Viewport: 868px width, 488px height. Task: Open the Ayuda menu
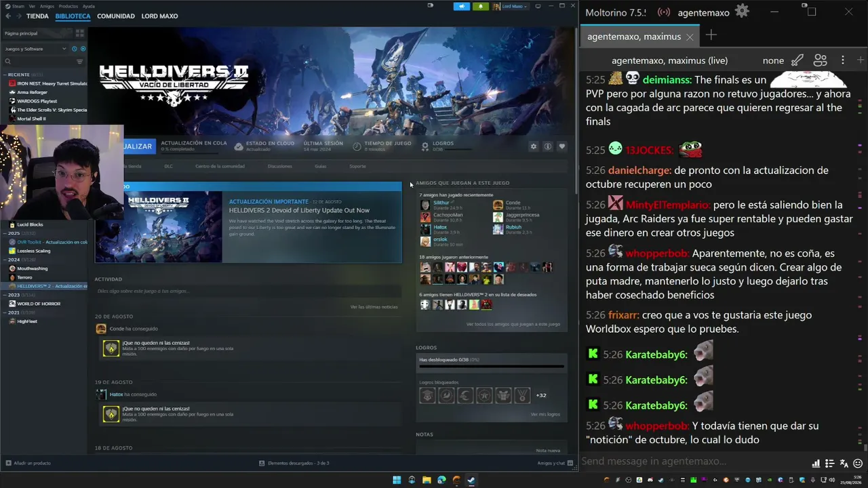point(89,6)
